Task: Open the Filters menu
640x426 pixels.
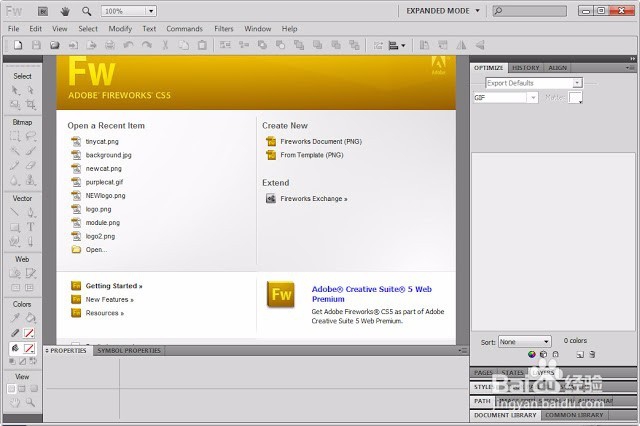Action: pos(224,29)
